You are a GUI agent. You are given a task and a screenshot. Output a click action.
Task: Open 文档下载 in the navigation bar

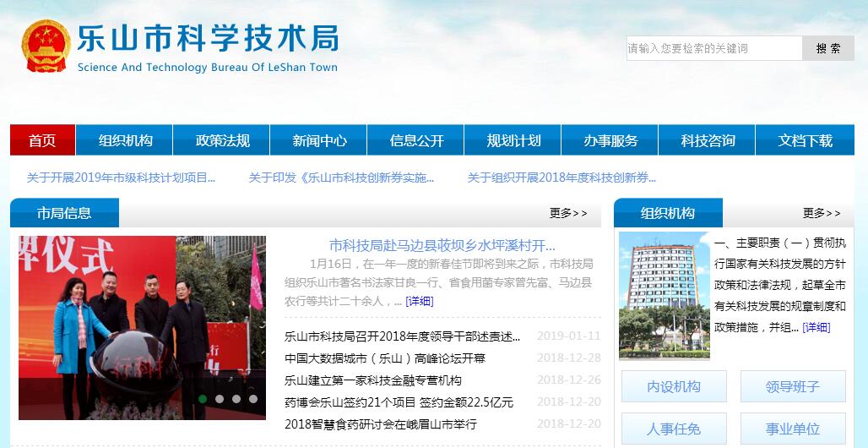(x=805, y=141)
